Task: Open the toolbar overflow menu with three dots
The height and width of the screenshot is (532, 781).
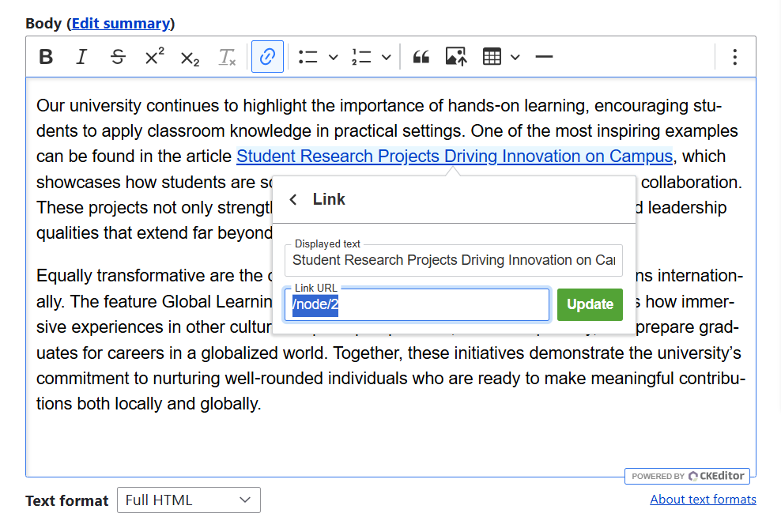Action: (734, 56)
